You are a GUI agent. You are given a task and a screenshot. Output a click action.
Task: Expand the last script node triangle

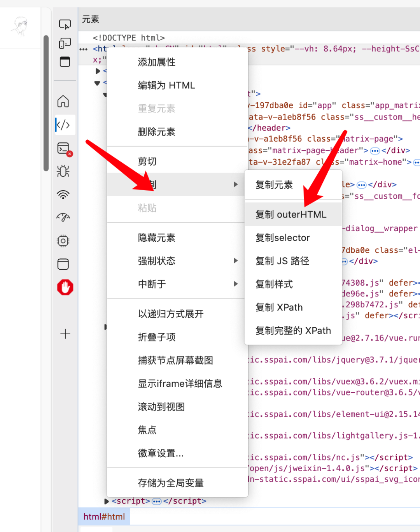click(x=107, y=501)
